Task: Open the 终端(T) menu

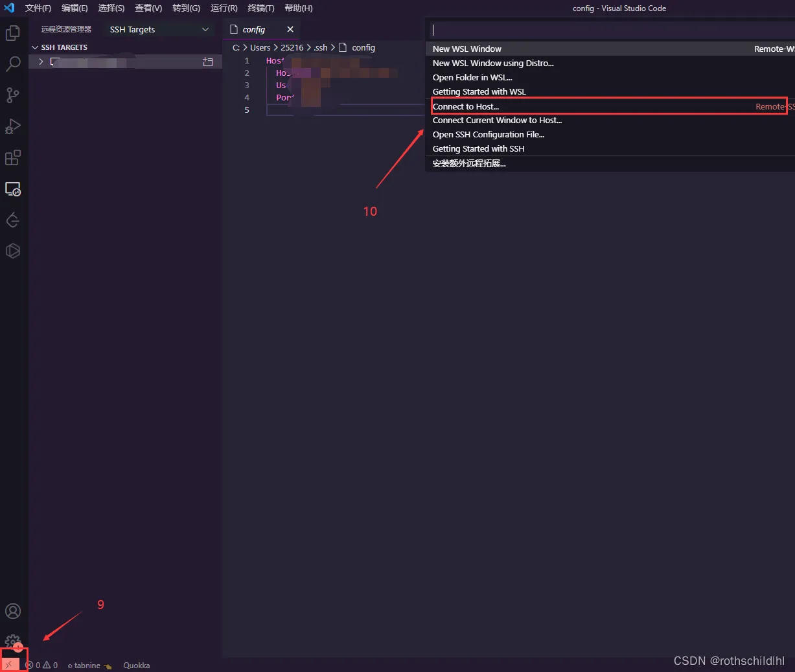Action: [260, 8]
